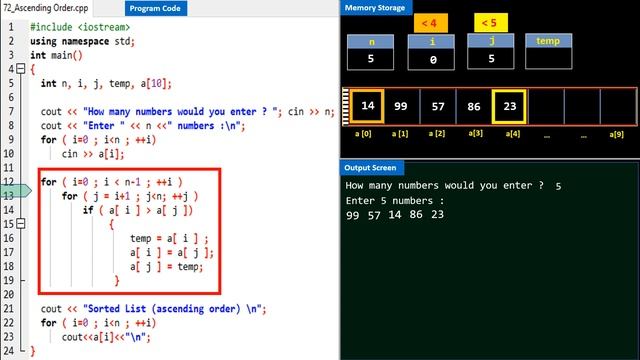Click the Program Code label
Screen dimensions: 640x360
point(155,8)
